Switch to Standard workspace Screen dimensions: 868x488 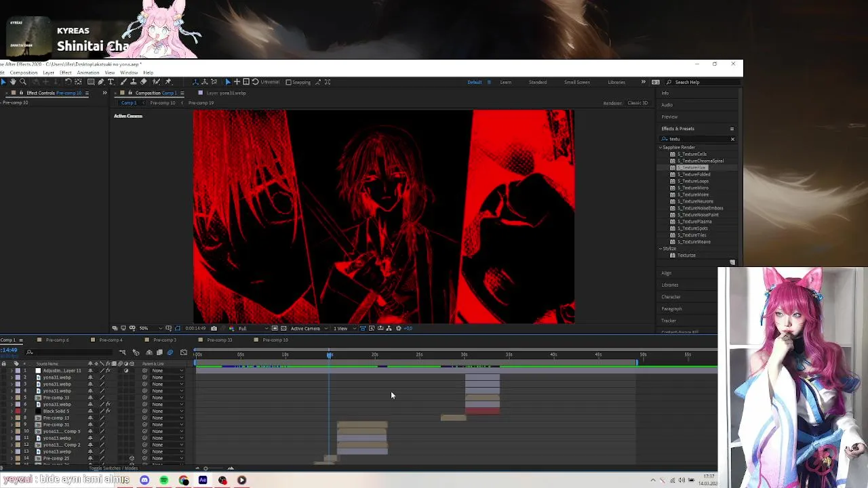pos(538,82)
